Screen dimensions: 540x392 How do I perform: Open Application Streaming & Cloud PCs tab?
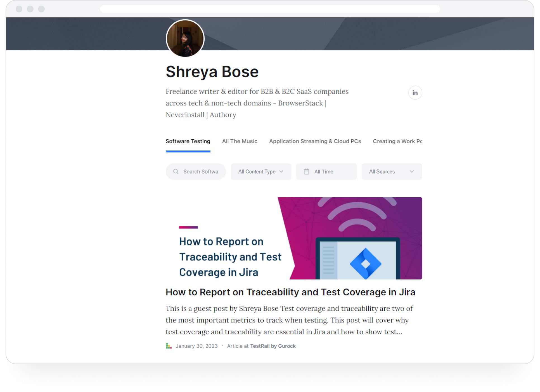coord(315,141)
